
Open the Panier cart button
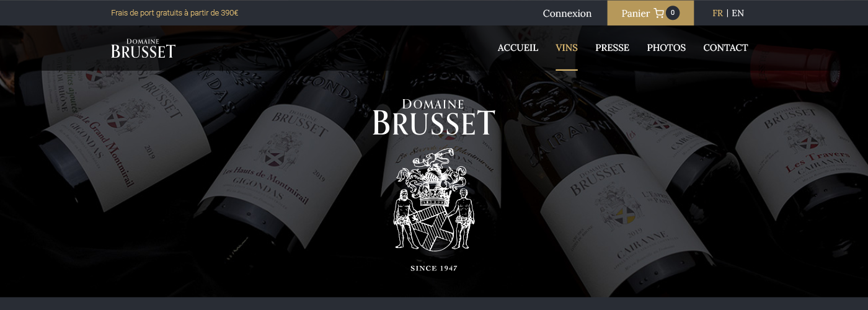[650, 13]
